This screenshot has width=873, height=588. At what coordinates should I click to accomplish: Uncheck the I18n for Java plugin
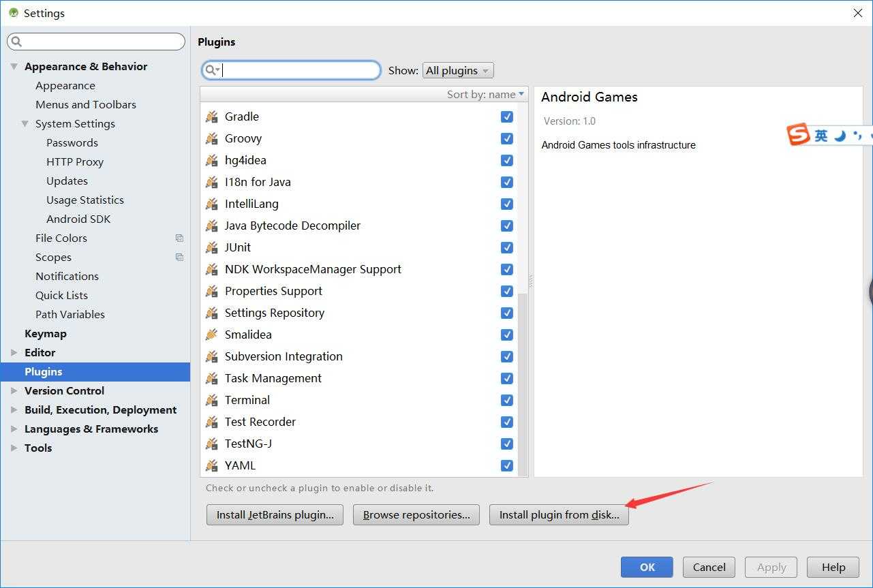[506, 182]
